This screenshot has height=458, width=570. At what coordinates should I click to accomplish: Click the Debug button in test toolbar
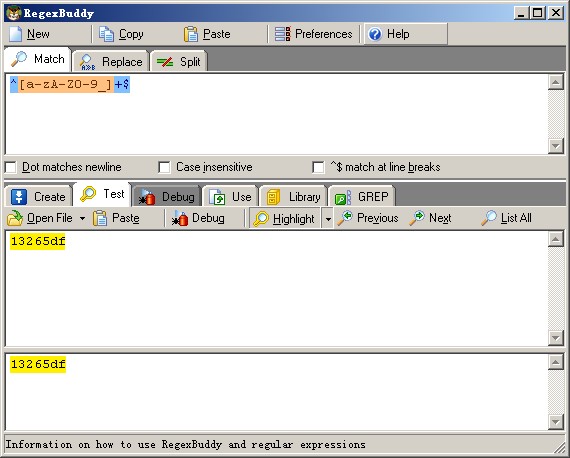[198, 218]
